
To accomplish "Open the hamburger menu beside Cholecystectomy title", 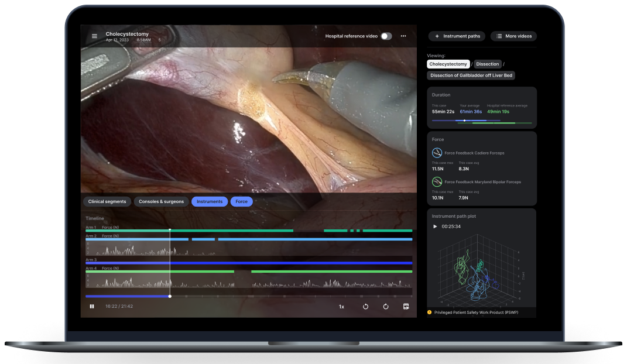I will click(94, 36).
